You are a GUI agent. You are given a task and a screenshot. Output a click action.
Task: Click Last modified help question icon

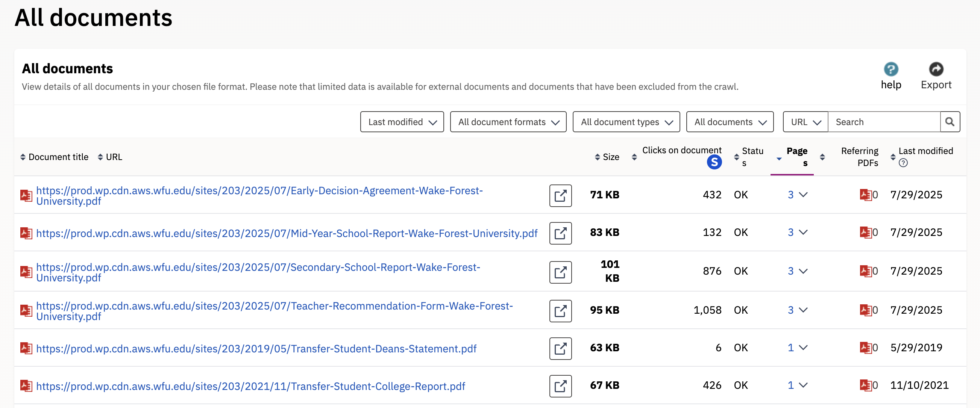(903, 163)
